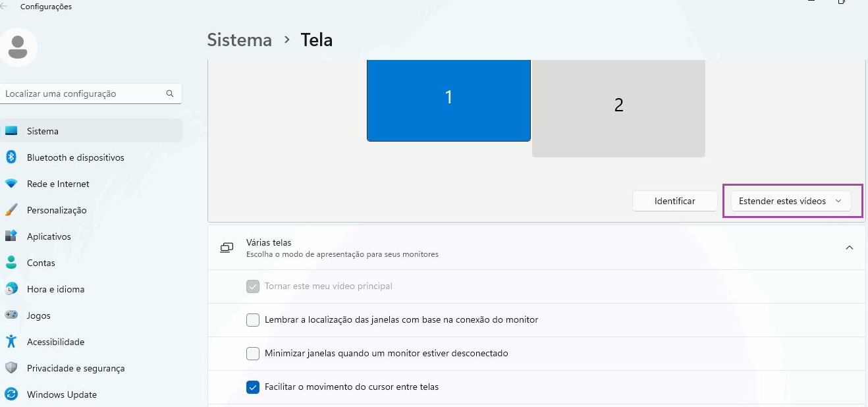This screenshot has width=868, height=407.
Task: Check Minimizar janelas quando monitor desconectado
Action: [253, 354]
